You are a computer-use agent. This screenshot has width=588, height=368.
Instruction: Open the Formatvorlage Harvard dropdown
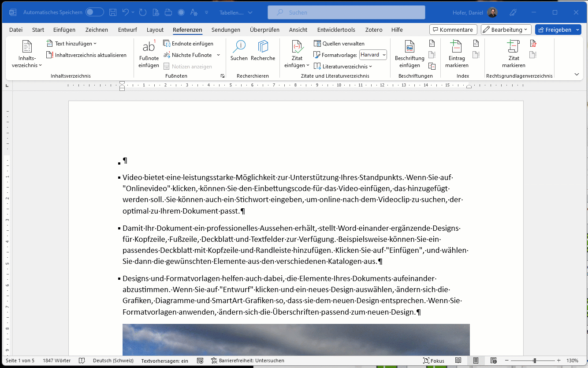point(373,55)
